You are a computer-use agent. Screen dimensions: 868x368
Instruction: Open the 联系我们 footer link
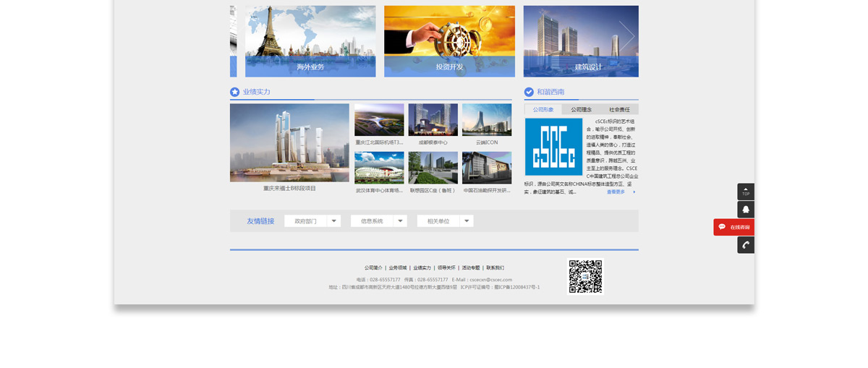point(495,268)
